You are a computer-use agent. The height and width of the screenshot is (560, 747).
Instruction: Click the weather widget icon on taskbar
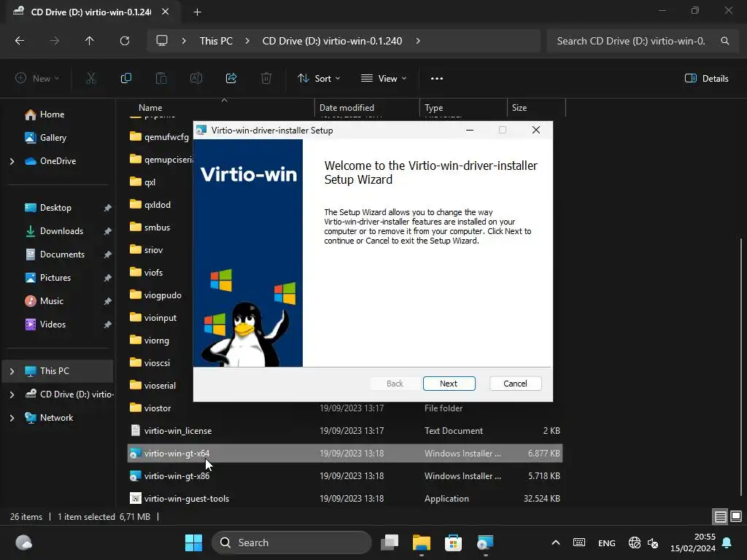pos(24,542)
